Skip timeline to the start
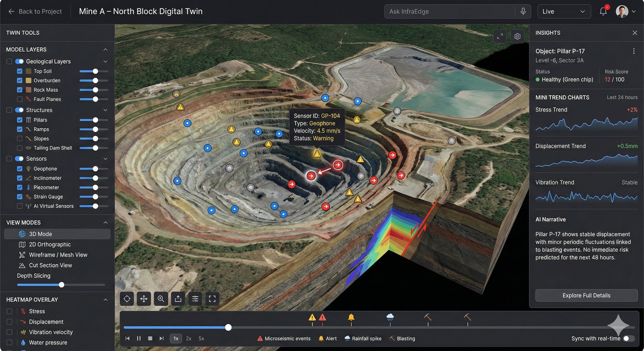Image resolution: width=644 pixels, height=351 pixels. (127, 339)
